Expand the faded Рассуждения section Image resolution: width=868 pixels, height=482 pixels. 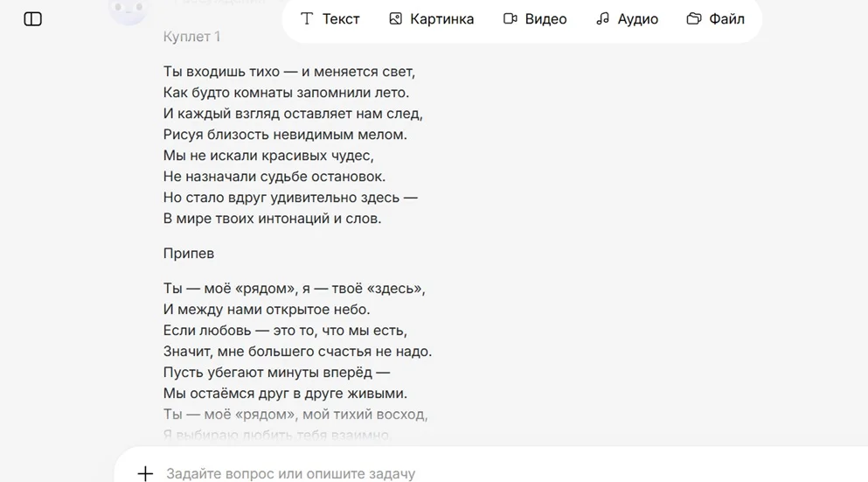(x=219, y=2)
